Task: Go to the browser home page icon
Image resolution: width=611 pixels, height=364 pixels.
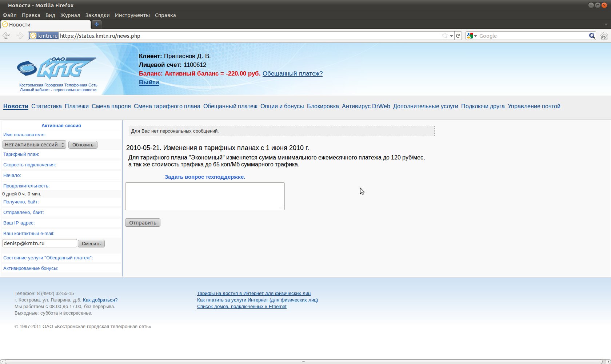Action: click(604, 36)
